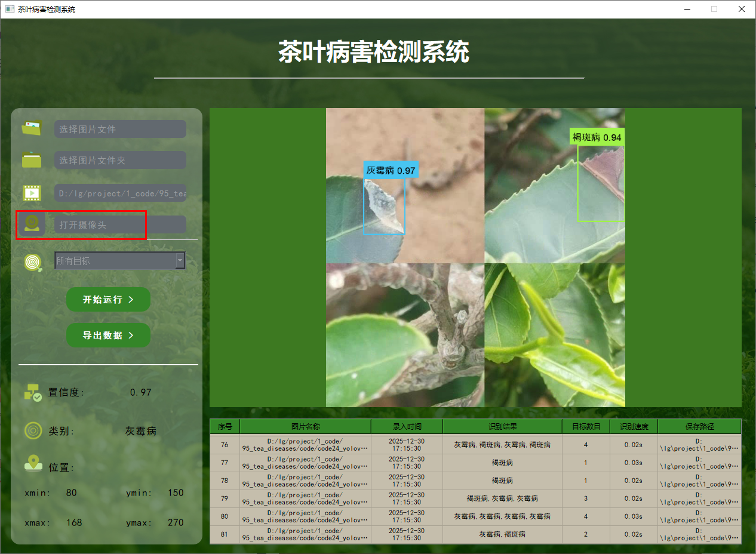This screenshot has height=554, width=756.
Task: Click the confidence icon beside 置信度
Action: (33, 392)
